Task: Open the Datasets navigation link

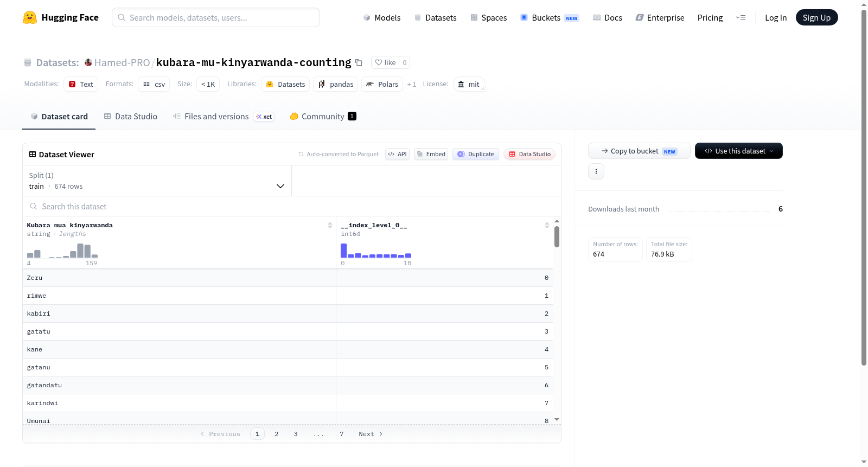Action: [435, 17]
